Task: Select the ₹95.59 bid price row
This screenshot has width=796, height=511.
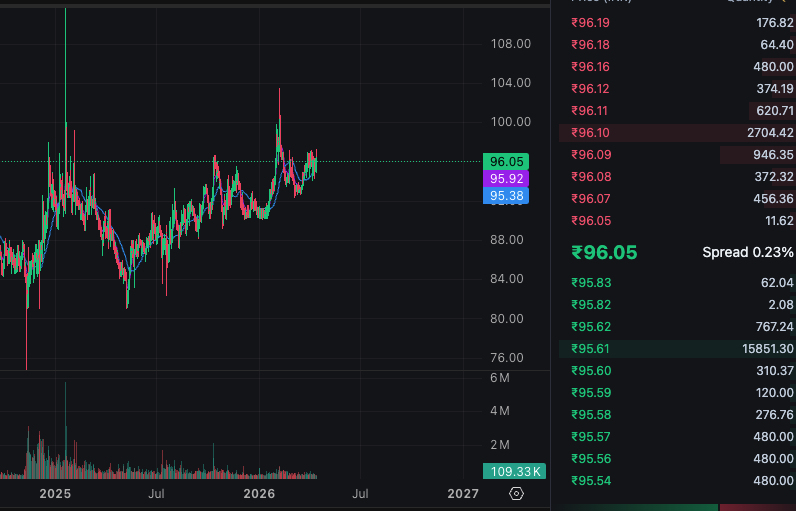Action: tap(677, 393)
